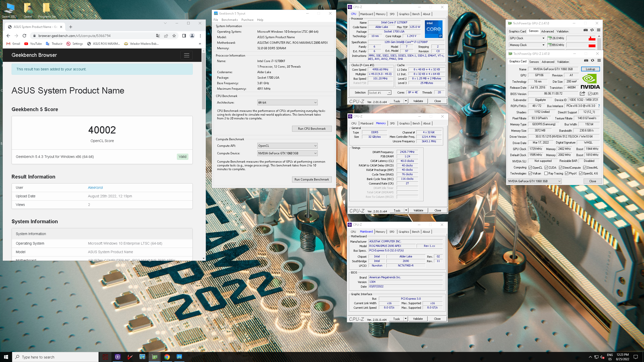Open the GPU Clock sensor dropdown
The image size is (644, 362).
(x=527, y=38)
